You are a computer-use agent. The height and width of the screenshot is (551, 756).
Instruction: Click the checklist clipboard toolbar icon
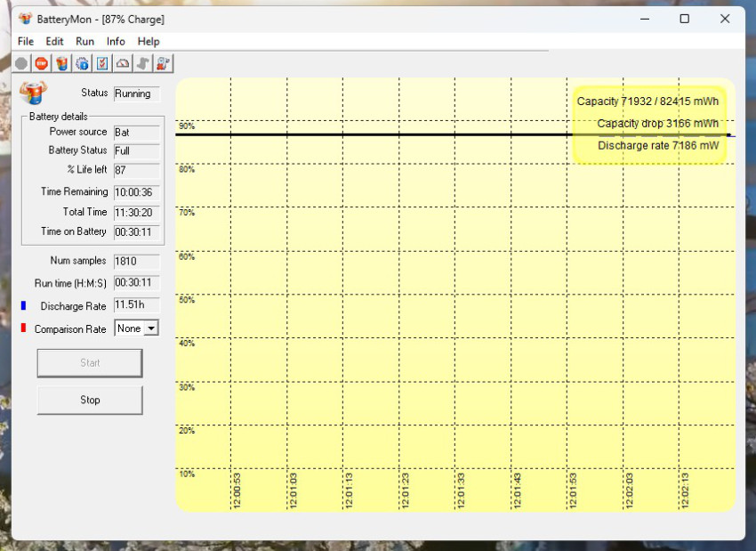[102, 63]
